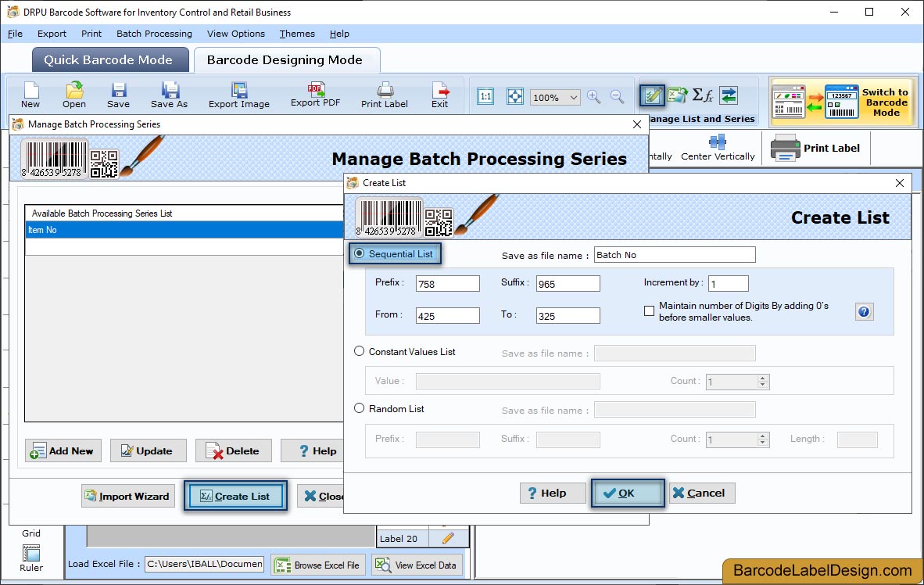Click Help in Create List dialog
Viewport: 924px width, 585px height.
click(552, 493)
